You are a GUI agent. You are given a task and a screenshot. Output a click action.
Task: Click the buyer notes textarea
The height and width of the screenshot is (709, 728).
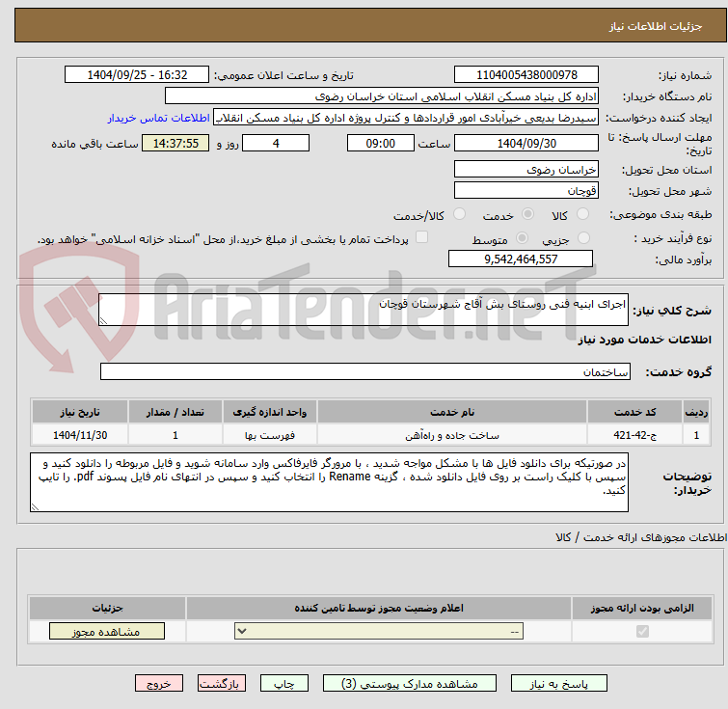click(x=329, y=482)
